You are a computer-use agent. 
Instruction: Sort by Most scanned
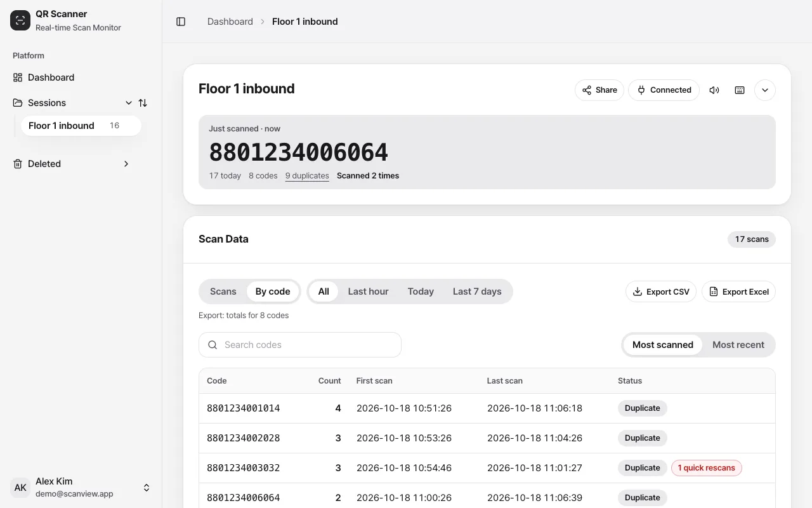point(663,345)
